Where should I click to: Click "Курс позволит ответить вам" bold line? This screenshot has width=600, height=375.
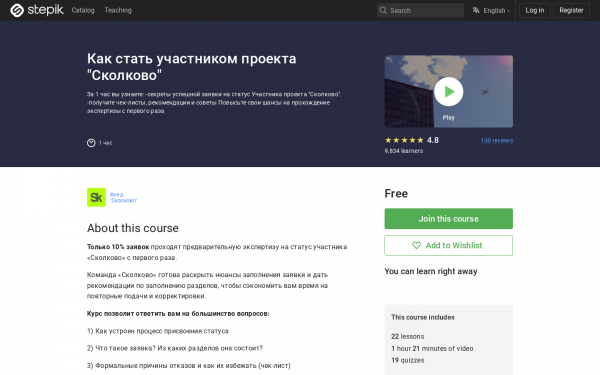tap(178, 313)
